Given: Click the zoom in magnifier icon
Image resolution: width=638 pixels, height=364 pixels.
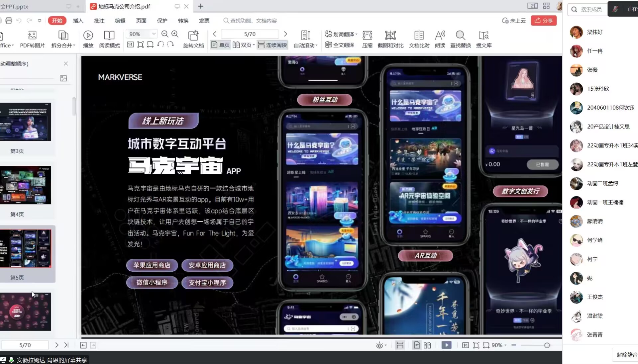Looking at the screenshot, I should point(175,34).
